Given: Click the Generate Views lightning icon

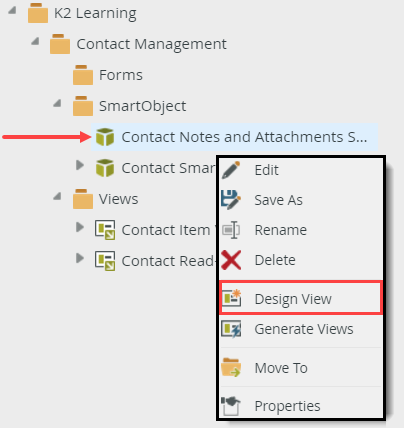Looking at the screenshot, I should coord(231,329).
